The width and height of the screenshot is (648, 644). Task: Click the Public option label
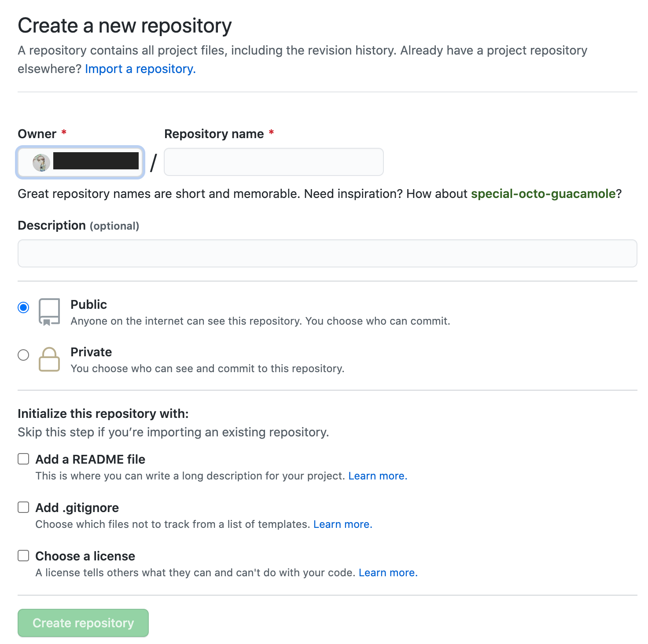click(x=88, y=304)
